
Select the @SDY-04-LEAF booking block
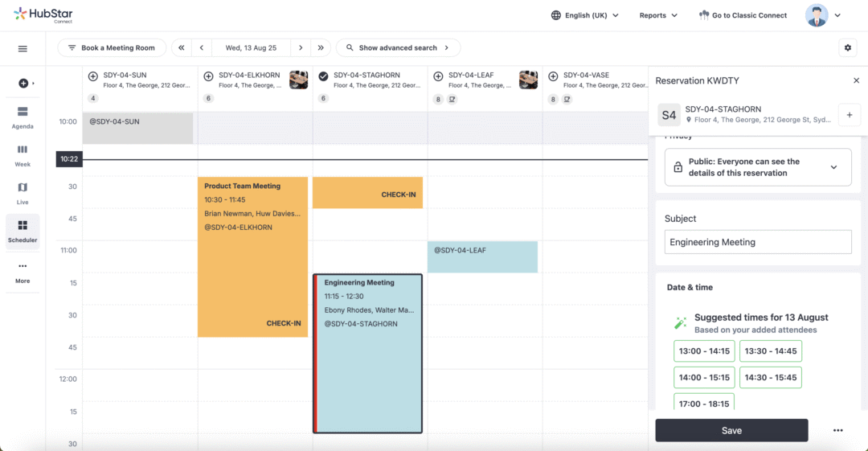483,256
